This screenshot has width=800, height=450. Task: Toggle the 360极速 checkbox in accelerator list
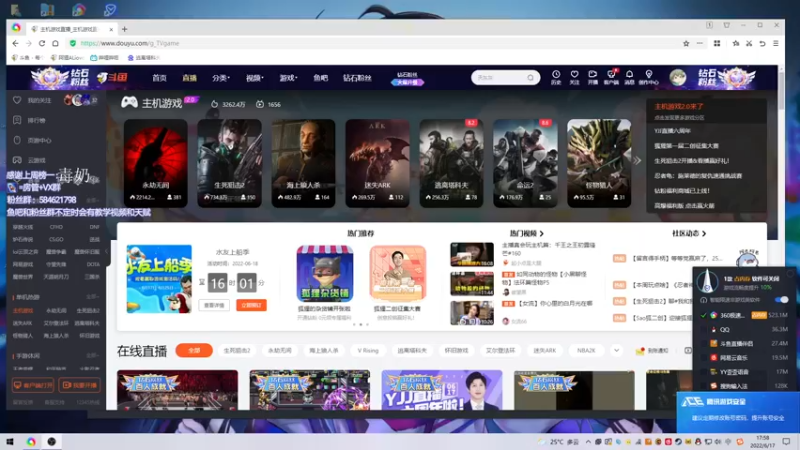coord(704,315)
